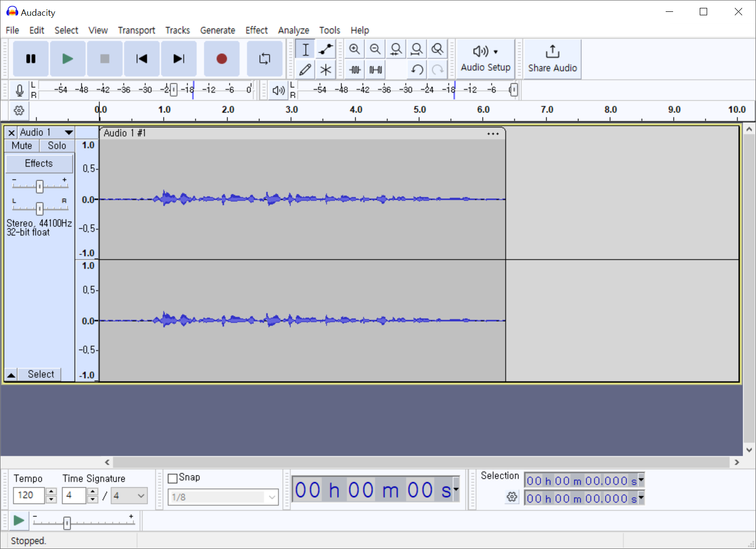Click Fit Selection to Width icon
This screenshot has height=549, width=756.
[x=396, y=49]
